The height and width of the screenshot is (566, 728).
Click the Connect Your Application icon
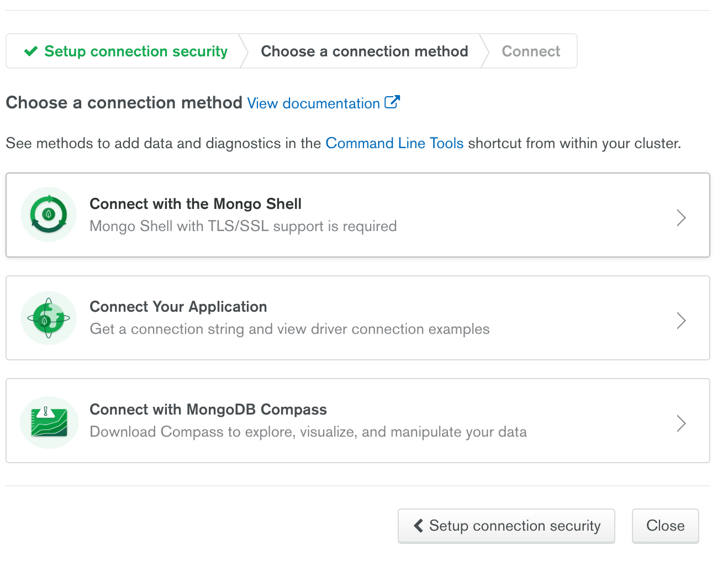(49, 317)
